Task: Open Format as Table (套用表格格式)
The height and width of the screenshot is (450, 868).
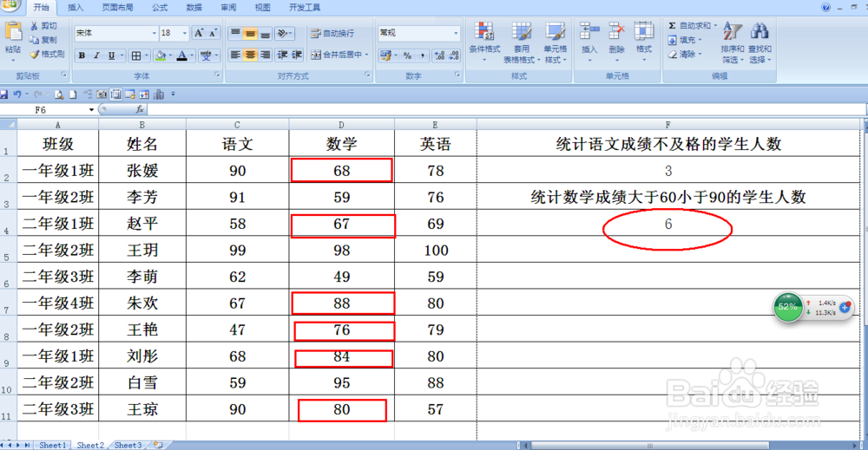Action: (522, 43)
